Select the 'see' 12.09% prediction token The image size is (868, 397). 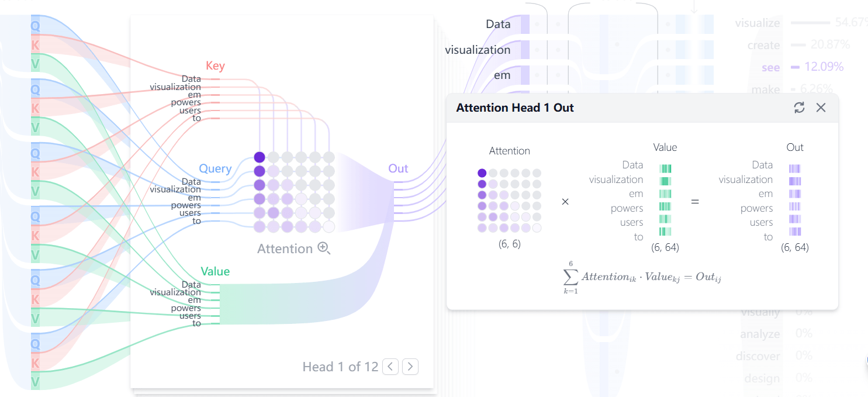click(771, 67)
